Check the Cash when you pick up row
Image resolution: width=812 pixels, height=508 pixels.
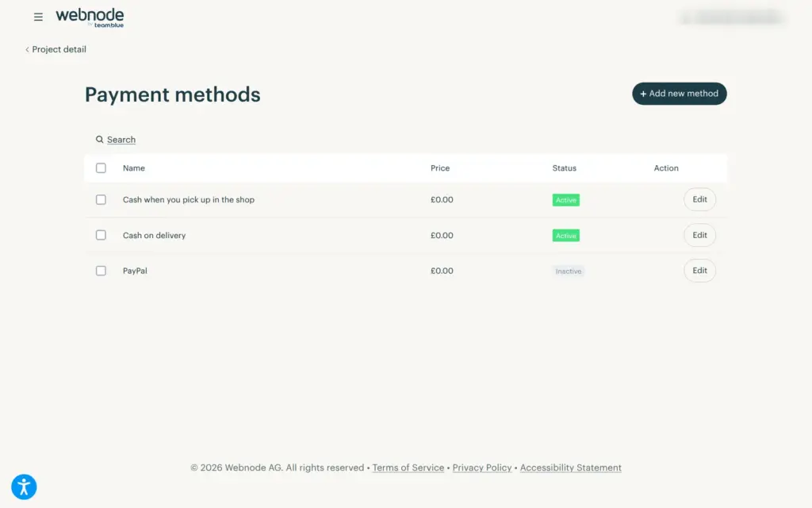(101, 199)
